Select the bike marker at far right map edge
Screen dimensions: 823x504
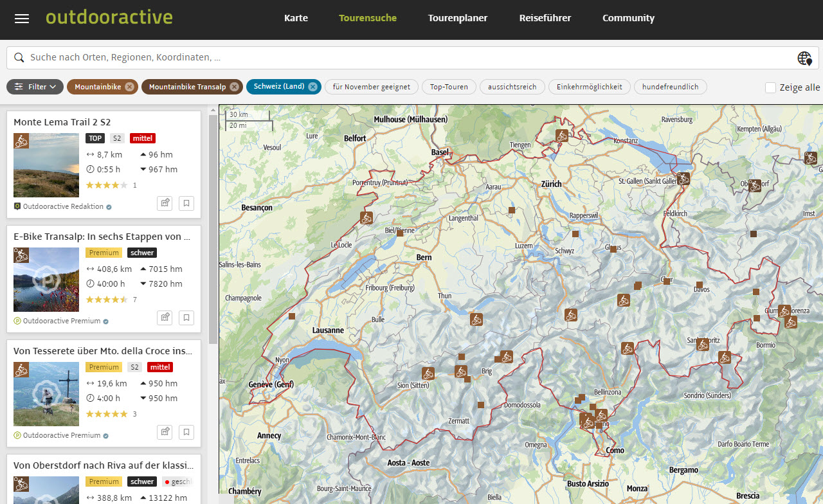pyautogui.click(x=810, y=158)
